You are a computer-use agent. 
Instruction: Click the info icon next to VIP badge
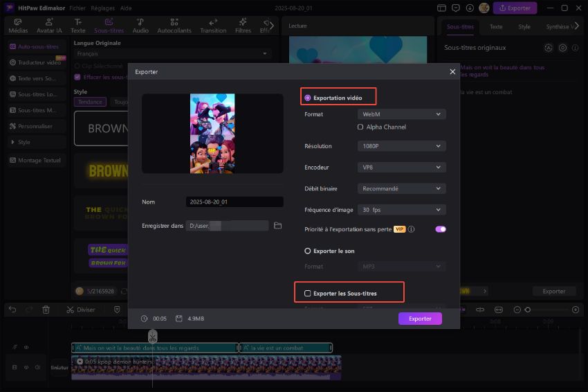[411, 229]
